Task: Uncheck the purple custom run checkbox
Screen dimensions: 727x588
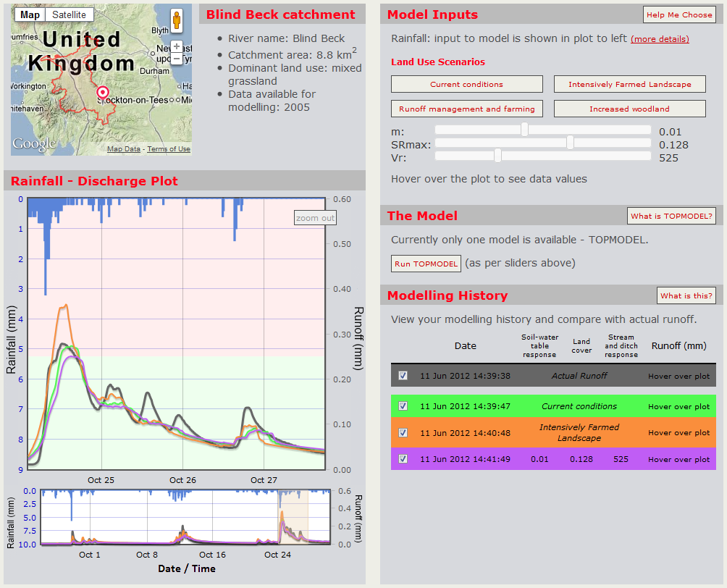Action: click(403, 458)
